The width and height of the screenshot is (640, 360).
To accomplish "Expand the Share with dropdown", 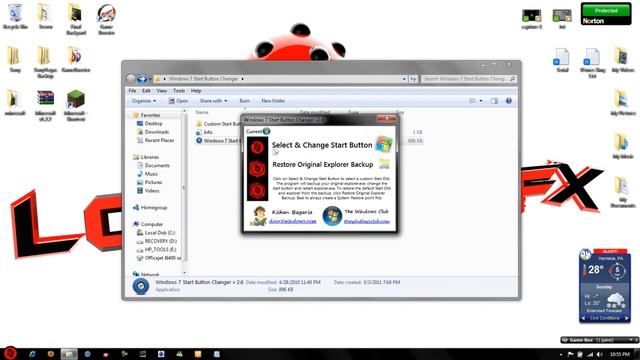I will coord(213,101).
